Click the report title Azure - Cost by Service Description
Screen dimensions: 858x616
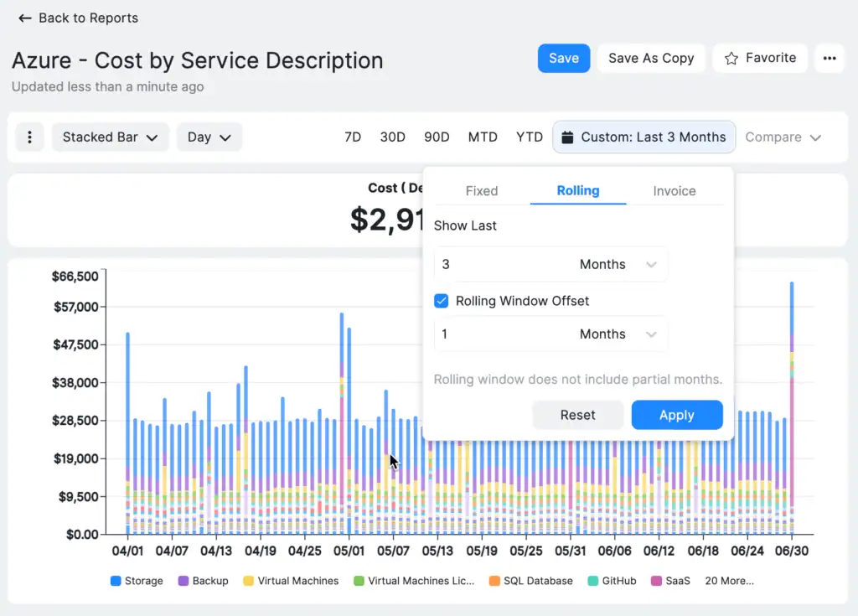coord(198,60)
